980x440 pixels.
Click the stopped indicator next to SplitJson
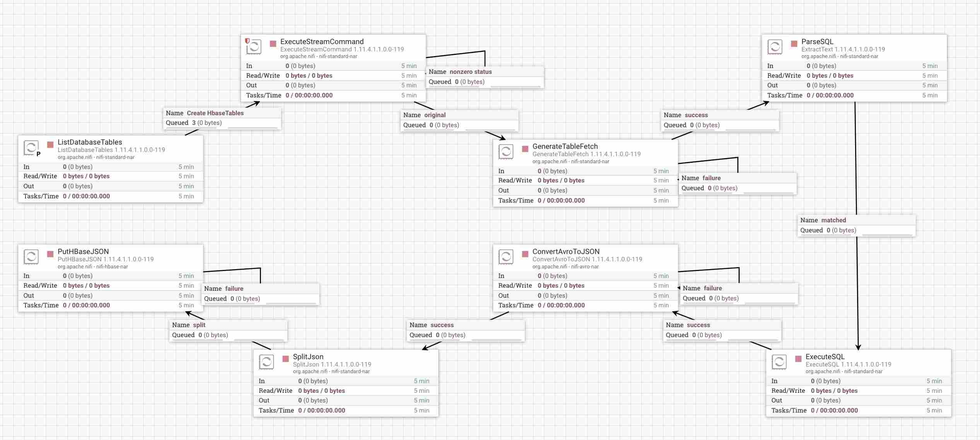click(x=286, y=359)
